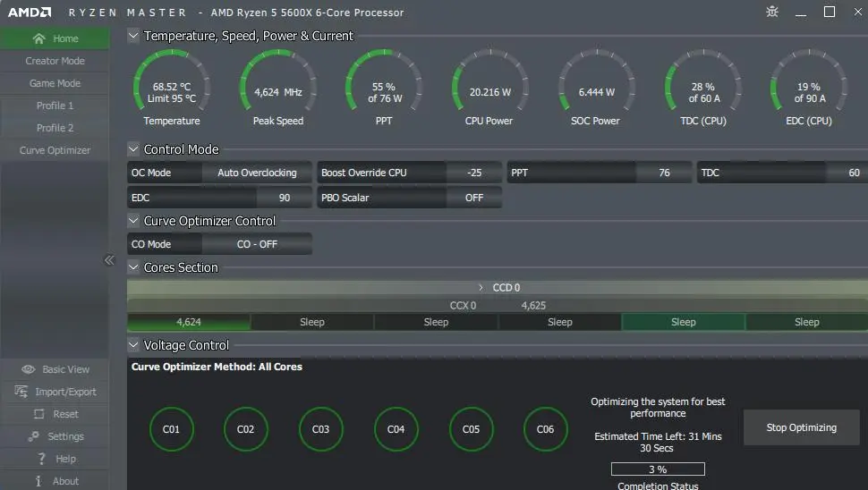Select core C02 circle

[246, 429]
